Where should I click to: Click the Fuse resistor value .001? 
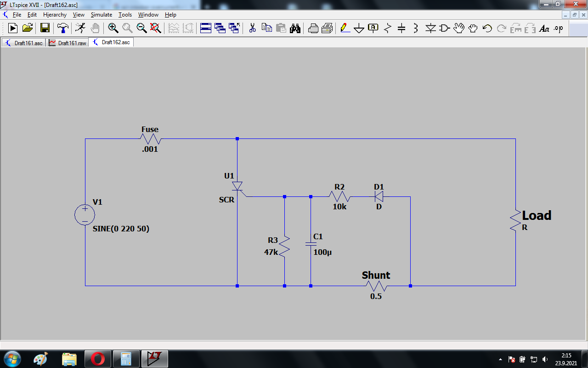[150, 149]
